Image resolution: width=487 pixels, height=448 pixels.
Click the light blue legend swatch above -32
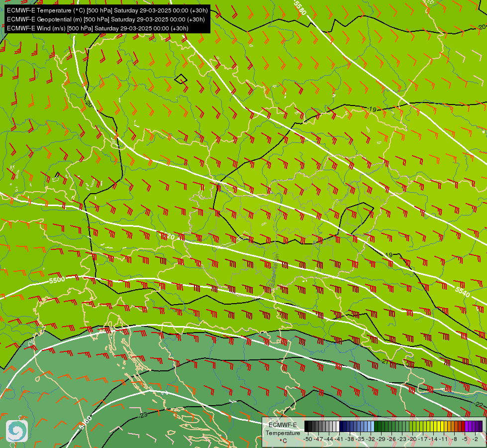coord(373,426)
